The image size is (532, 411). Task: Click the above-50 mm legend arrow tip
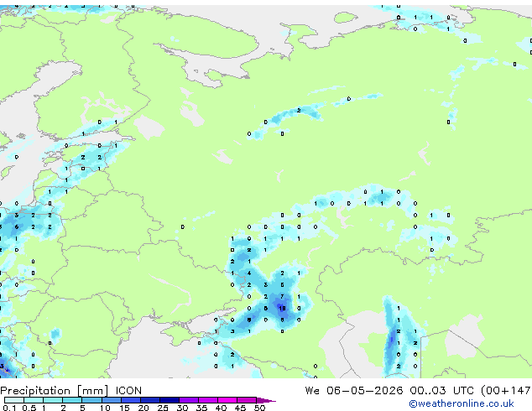click(x=266, y=400)
